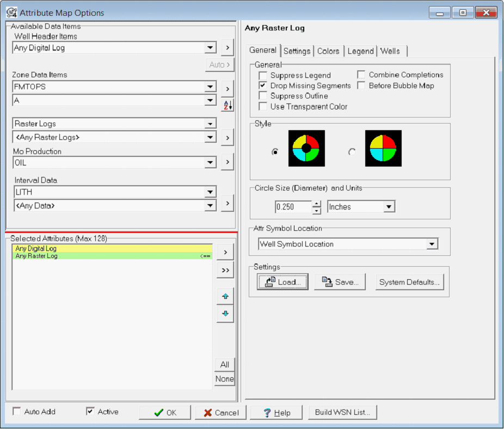The height and width of the screenshot is (429, 504).
Task: Add Any Digital Log with arrow button
Action: click(x=227, y=48)
